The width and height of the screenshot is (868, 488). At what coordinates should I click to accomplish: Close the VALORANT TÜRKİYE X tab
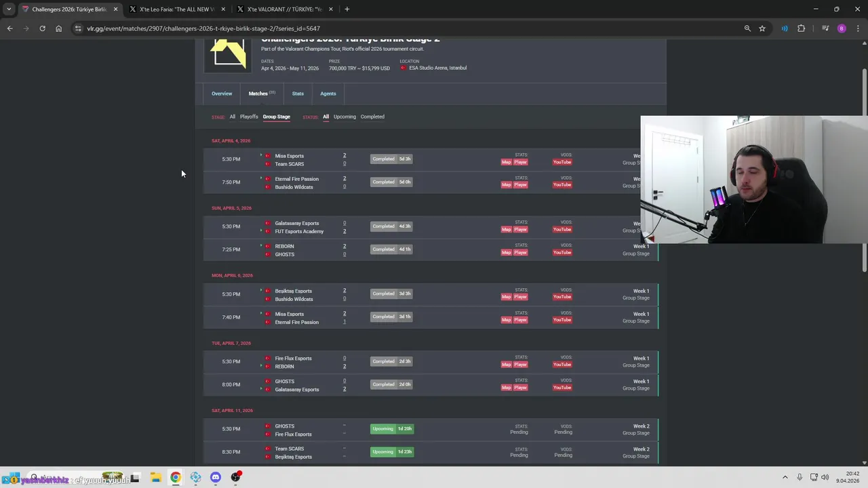[331, 9]
